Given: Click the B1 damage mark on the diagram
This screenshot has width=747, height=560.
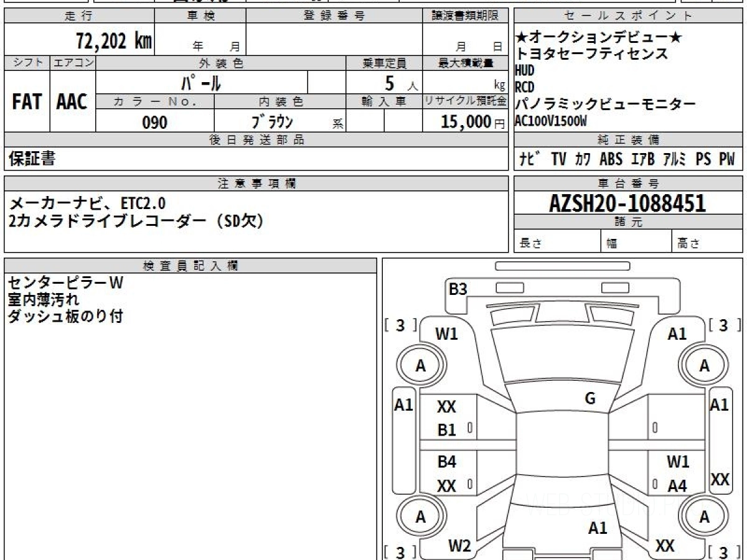Looking at the screenshot, I should (x=447, y=430).
